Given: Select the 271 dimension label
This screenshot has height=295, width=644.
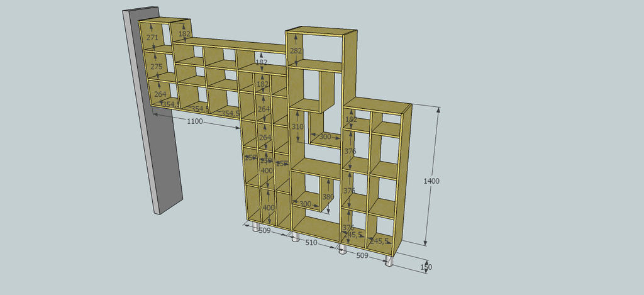Looking at the screenshot, I should pyautogui.click(x=152, y=38).
